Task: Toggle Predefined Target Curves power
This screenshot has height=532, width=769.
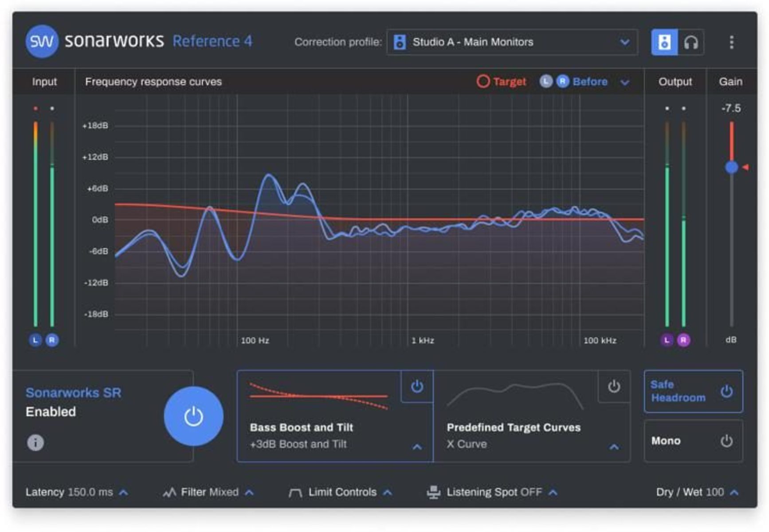Action: click(x=614, y=386)
